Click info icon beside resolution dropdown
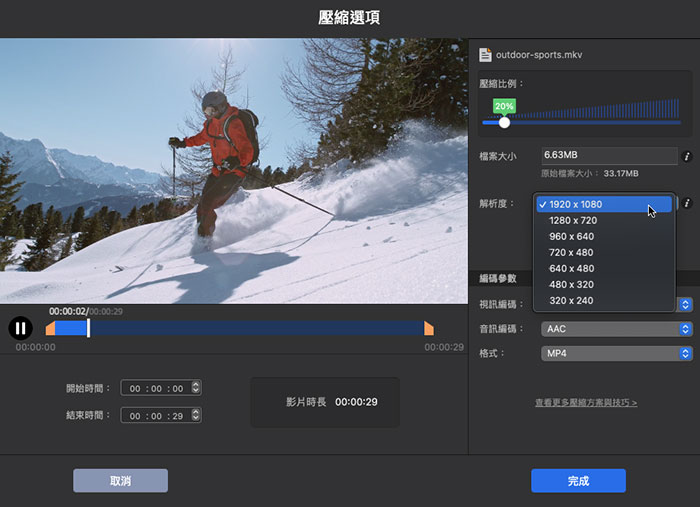The width and height of the screenshot is (700, 507). click(x=687, y=203)
